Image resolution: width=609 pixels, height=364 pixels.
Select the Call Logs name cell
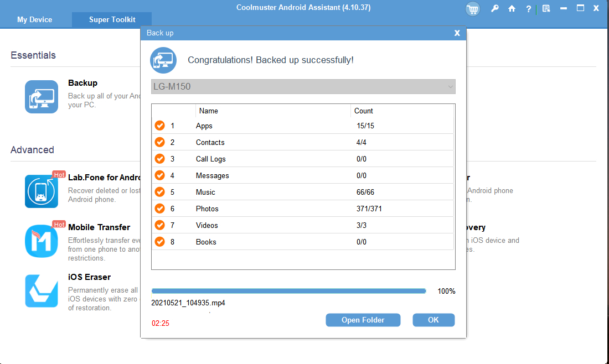(x=210, y=159)
